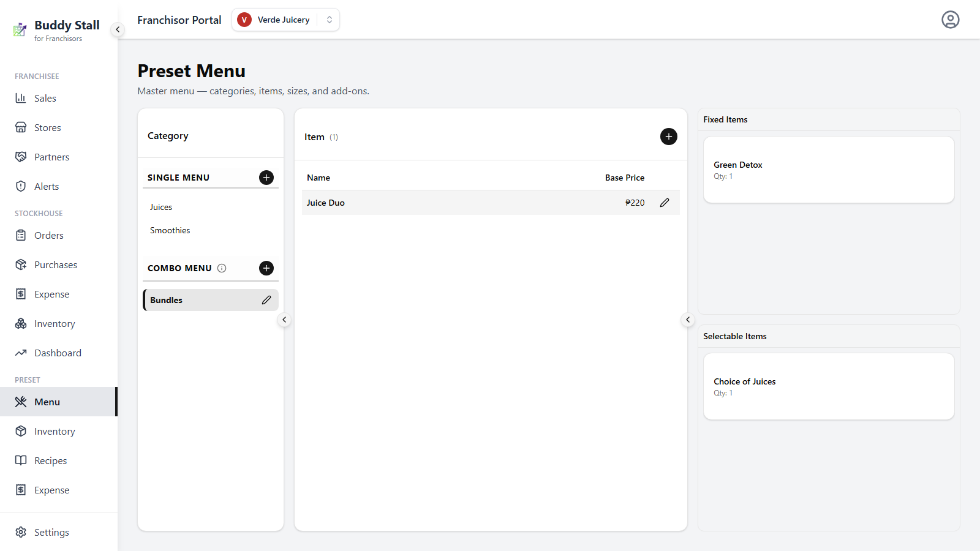Screen dimensions: 980x551
Task: Click the Partners handshake icon
Action: click(21, 157)
